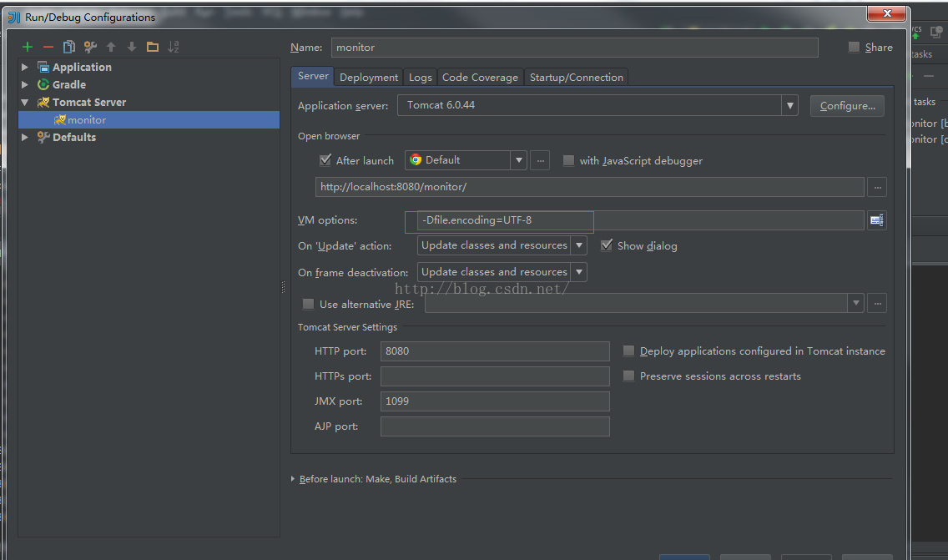Switch to the Server tab

tap(313, 76)
